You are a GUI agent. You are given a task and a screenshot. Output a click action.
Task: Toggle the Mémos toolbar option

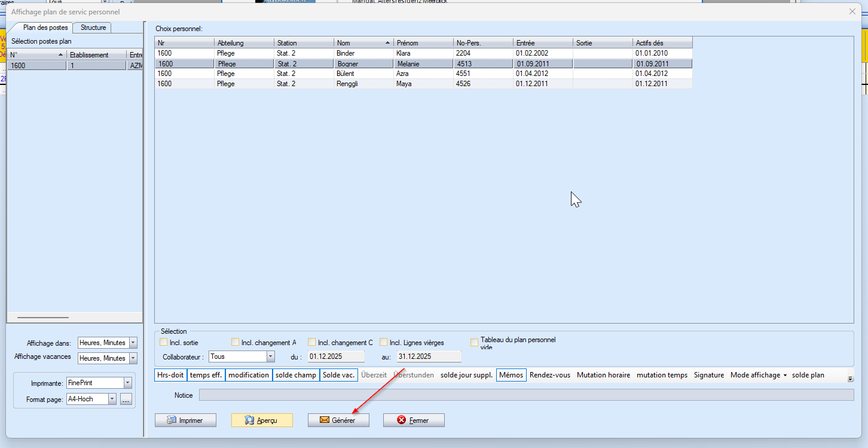pyautogui.click(x=511, y=375)
